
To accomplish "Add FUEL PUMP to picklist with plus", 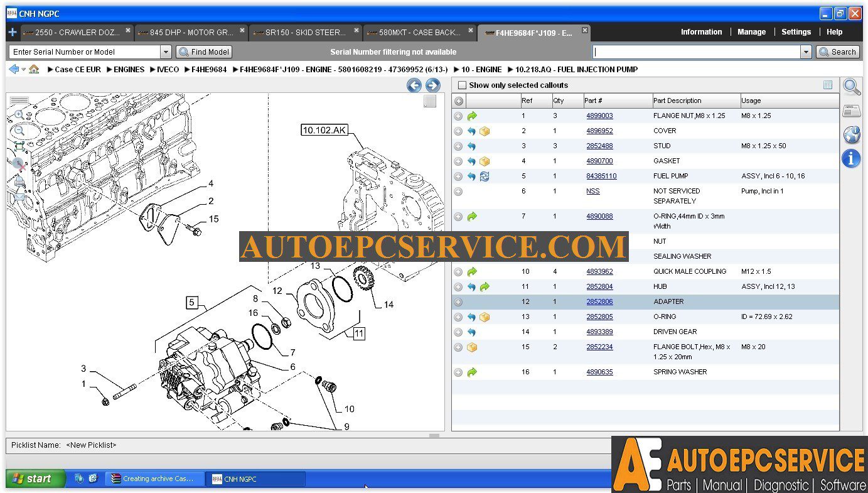I will 458,176.
